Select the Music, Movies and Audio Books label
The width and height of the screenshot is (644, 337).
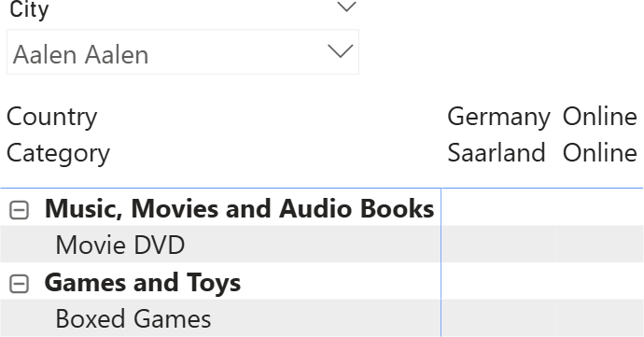pos(240,208)
